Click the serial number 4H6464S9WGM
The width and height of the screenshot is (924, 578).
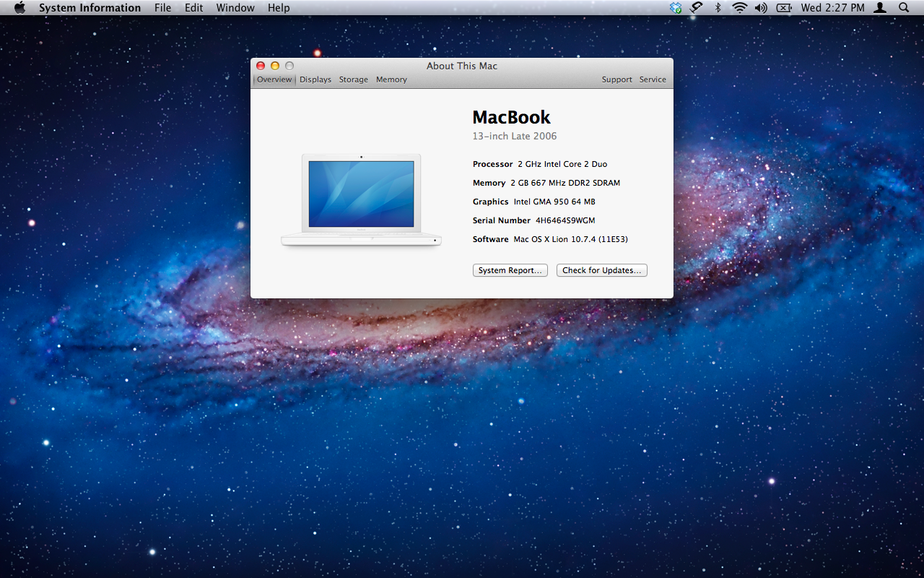click(x=565, y=220)
